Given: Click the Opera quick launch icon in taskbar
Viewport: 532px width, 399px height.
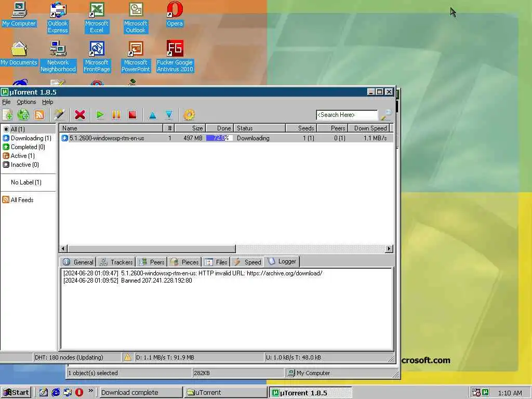Looking at the screenshot, I should tap(79, 392).
